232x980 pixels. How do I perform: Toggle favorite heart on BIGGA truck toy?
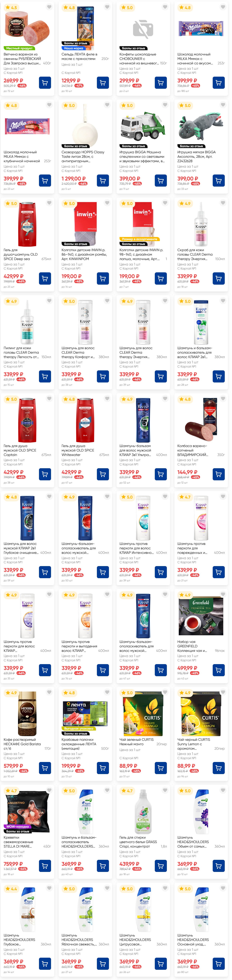165,105
